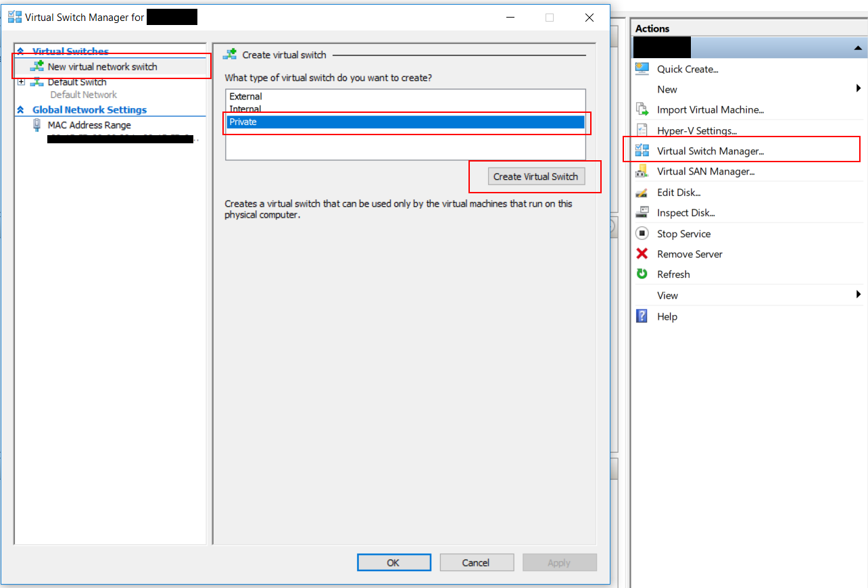Click the Edit Disk icon
This screenshot has height=588, width=868.
pos(642,193)
